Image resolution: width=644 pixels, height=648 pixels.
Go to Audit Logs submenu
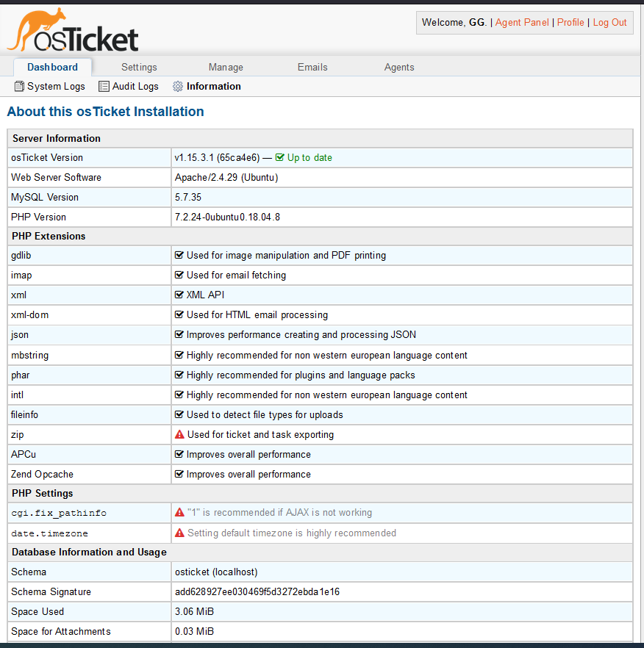coord(129,86)
